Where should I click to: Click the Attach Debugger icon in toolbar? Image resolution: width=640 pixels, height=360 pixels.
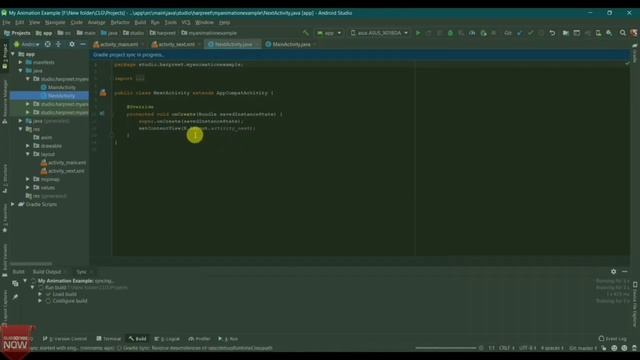pyautogui.click(x=483, y=33)
